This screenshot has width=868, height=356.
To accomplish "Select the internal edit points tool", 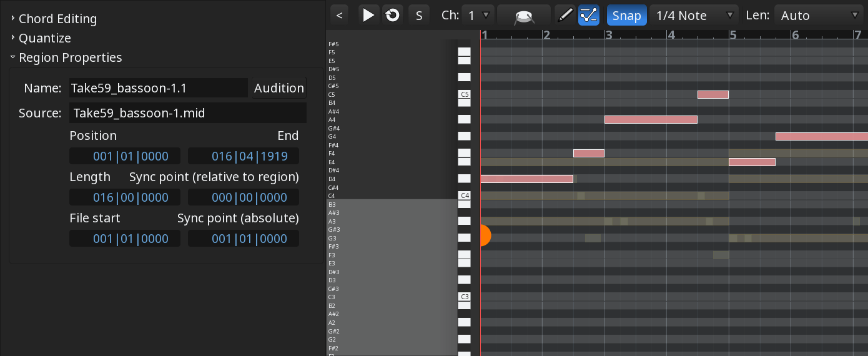I will [x=588, y=15].
